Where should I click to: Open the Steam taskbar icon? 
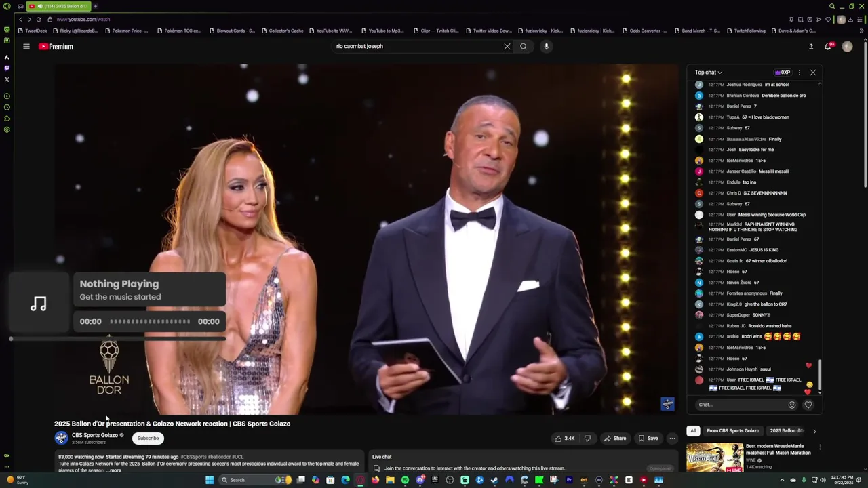click(494, 480)
